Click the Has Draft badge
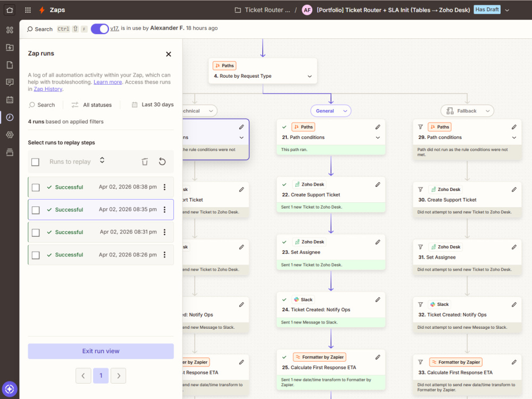Image resolution: width=532 pixels, height=399 pixels. [x=487, y=10]
